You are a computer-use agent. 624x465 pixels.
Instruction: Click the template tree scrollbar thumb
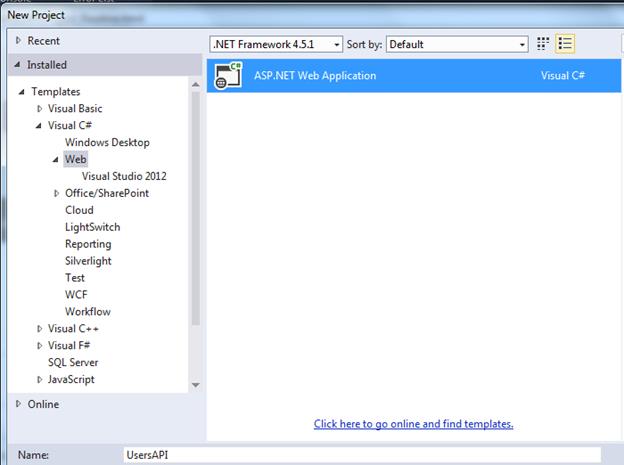click(x=195, y=209)
